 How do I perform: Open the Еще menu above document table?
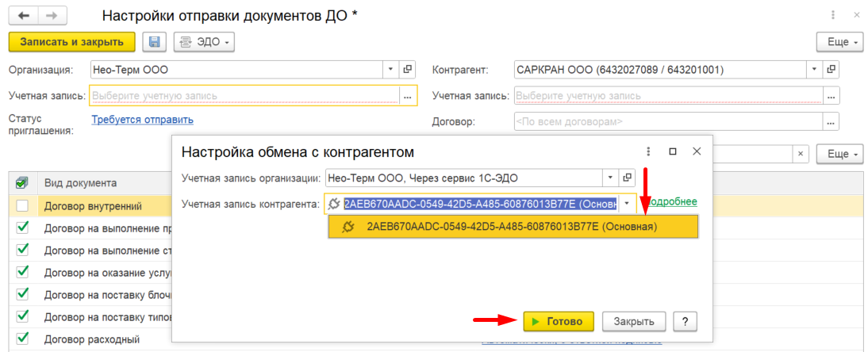(x=839, y=153)
